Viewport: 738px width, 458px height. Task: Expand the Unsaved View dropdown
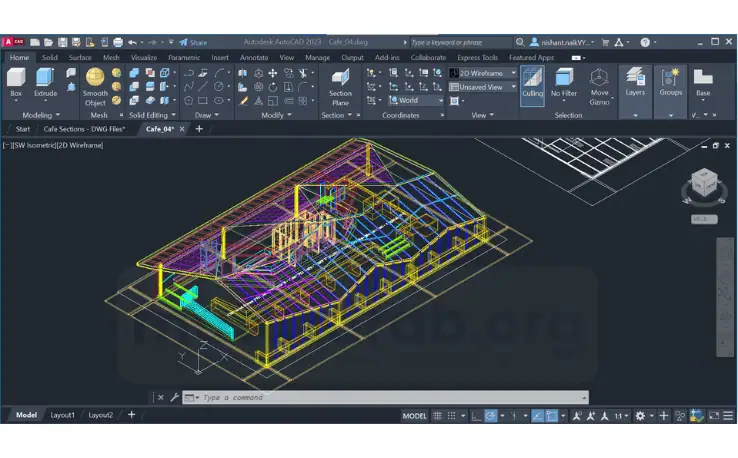485,87
